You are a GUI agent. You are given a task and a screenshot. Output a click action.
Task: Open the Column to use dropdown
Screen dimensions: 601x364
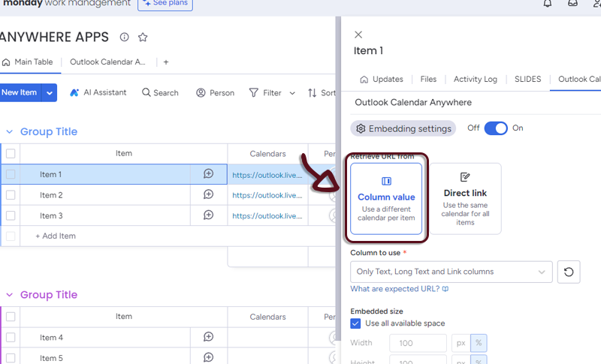click(451, 272)
